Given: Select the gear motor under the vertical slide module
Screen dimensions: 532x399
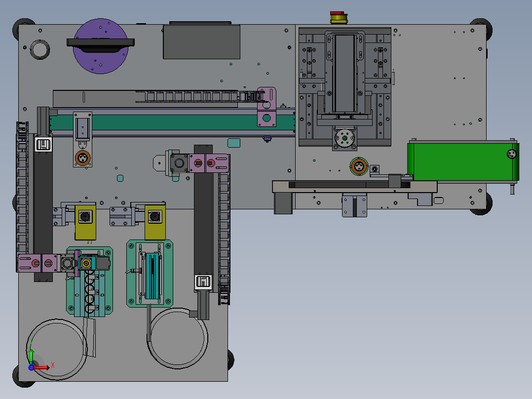Looking at the screenshot, I should click(344, 138).
